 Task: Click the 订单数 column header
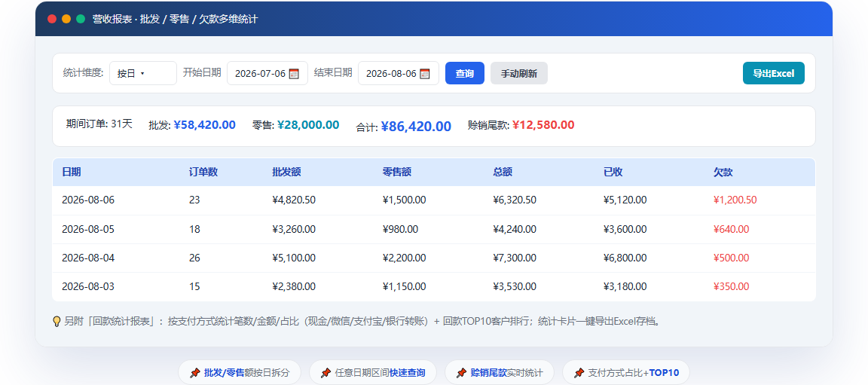pyautogui.click(x=203, y=172)
